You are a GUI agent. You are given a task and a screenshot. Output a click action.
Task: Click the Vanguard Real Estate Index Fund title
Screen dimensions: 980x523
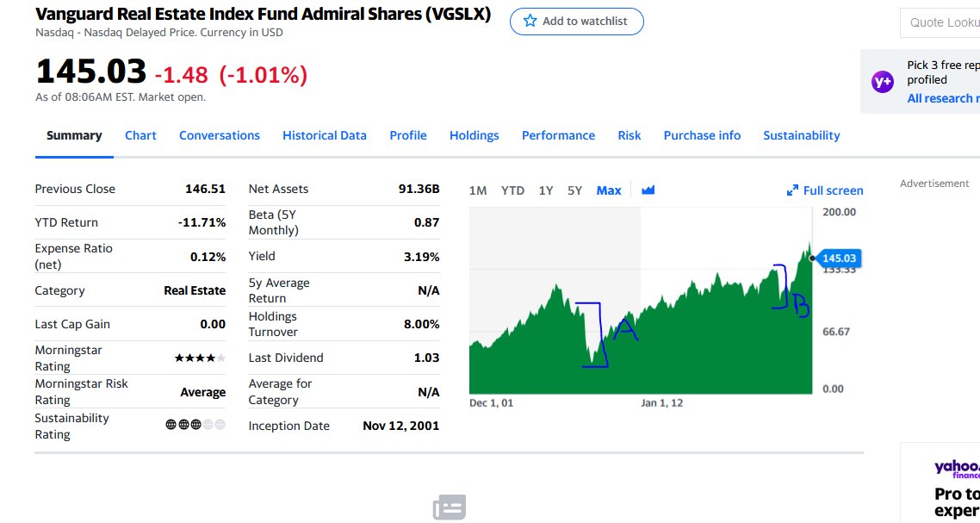click(x=264, y=14)
